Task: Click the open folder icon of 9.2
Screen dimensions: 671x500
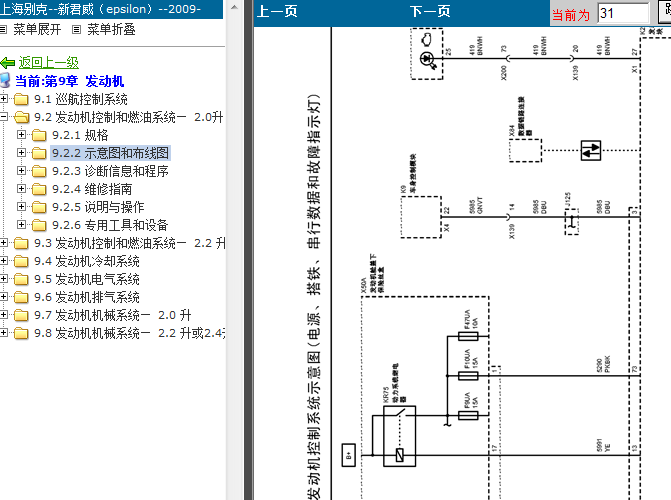Action: [x=21, y=117]
